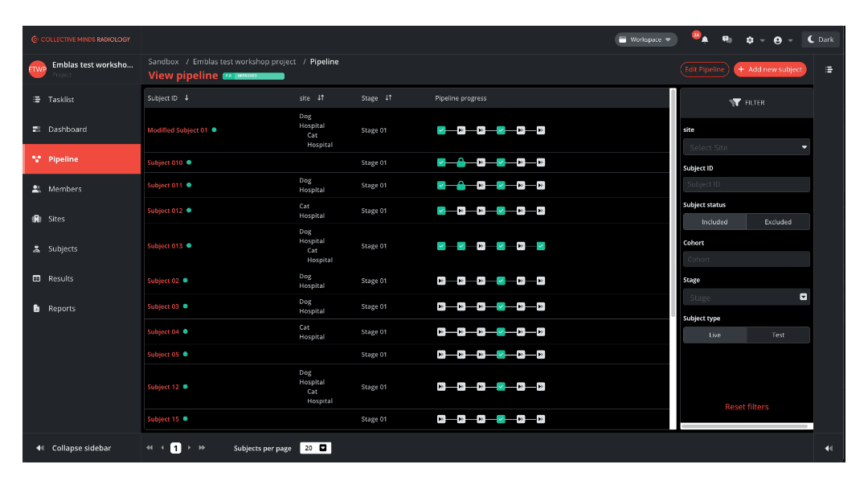The height and width of the screenshot is (489, 868).
Task: Switch subject type to Test
Action: pos(777,335)
